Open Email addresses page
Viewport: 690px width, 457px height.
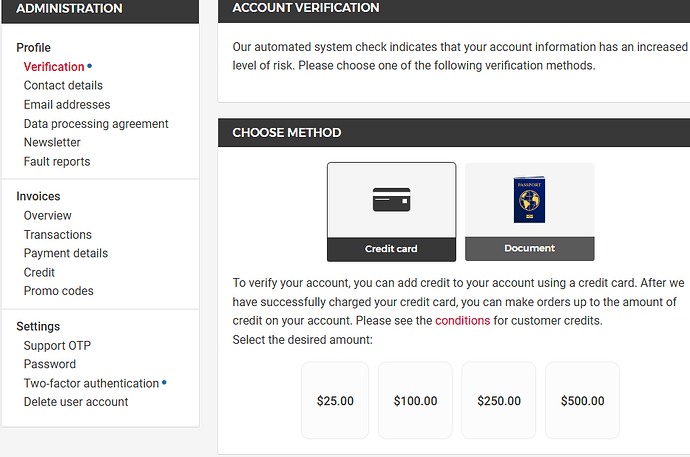point(67,105)
